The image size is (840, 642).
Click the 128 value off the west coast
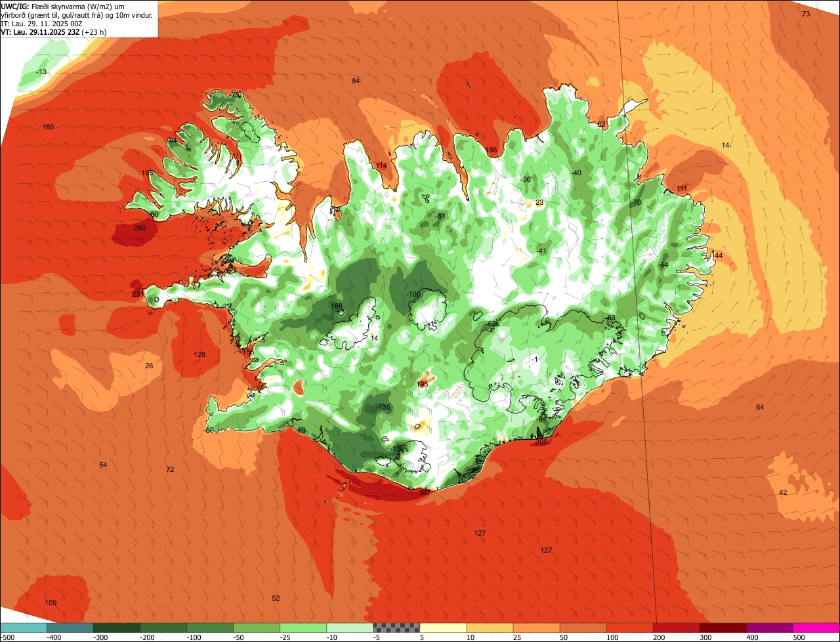[199, 354]
